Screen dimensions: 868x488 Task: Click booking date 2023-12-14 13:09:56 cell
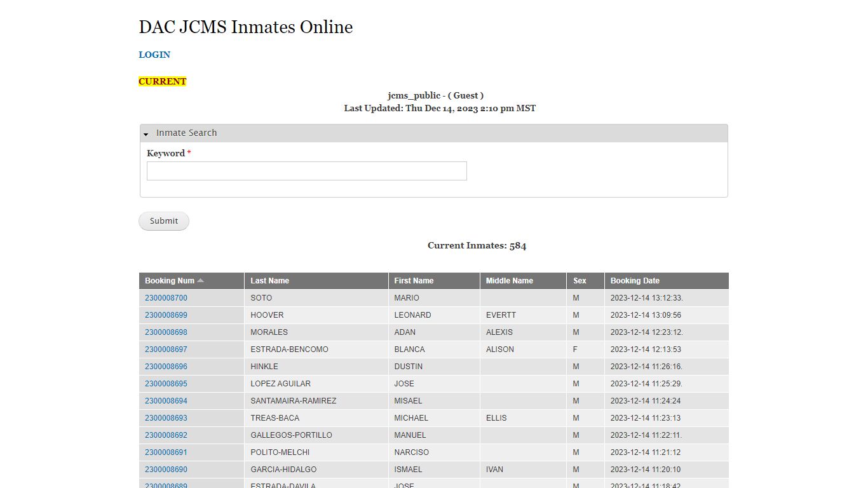click(667, 315)
